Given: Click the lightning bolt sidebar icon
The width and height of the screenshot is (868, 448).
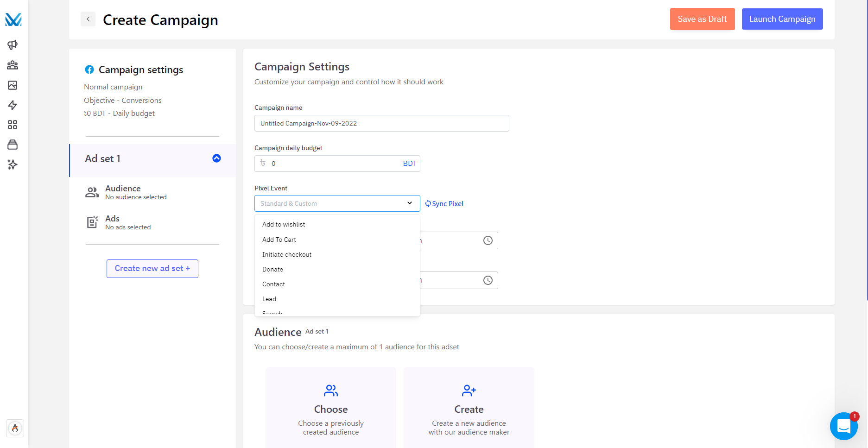Looking at the screenshot, I should coord(13,105).
